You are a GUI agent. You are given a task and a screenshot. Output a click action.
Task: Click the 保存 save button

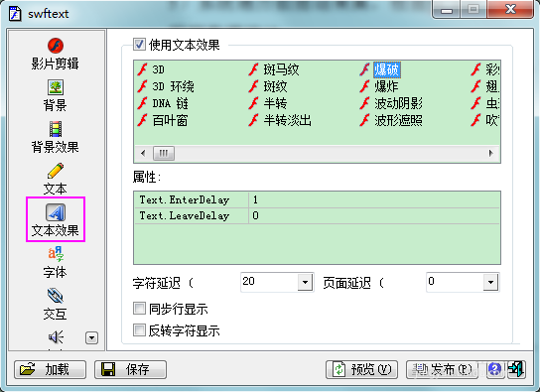point(130,369)
